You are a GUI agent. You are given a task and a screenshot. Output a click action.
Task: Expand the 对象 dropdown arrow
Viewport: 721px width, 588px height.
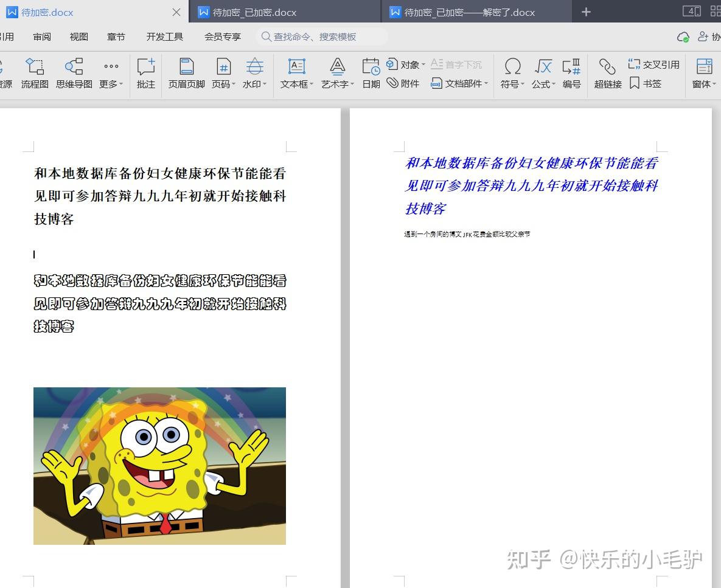(x=423, y=65)
